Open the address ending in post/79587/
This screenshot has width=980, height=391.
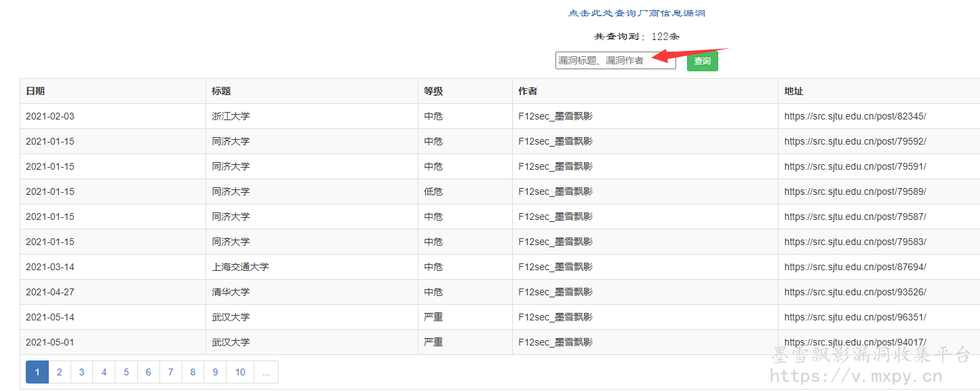(855, 217)
